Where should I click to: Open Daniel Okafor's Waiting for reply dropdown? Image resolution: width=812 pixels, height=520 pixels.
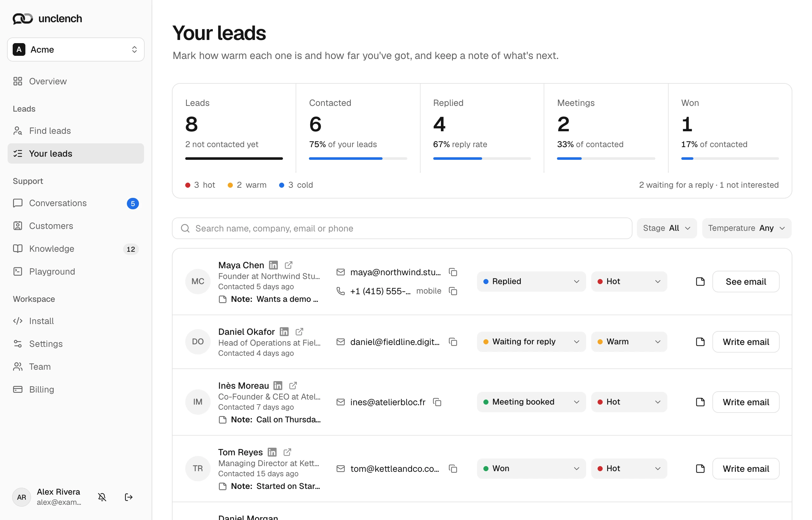coord(531,342)
